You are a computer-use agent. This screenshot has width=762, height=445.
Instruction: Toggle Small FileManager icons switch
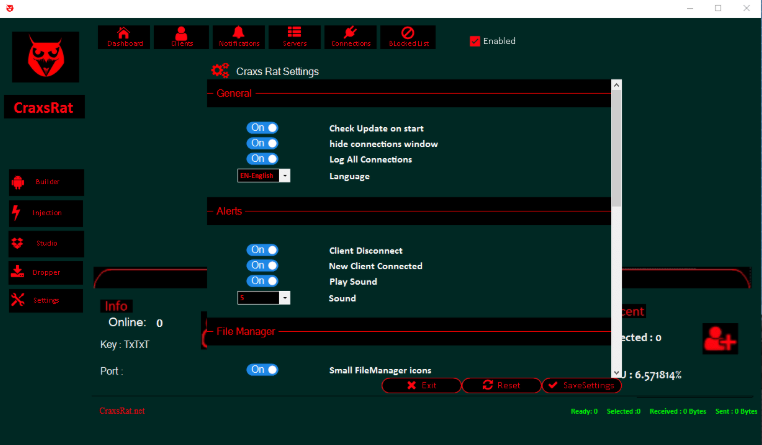click(x=262, y=370)
